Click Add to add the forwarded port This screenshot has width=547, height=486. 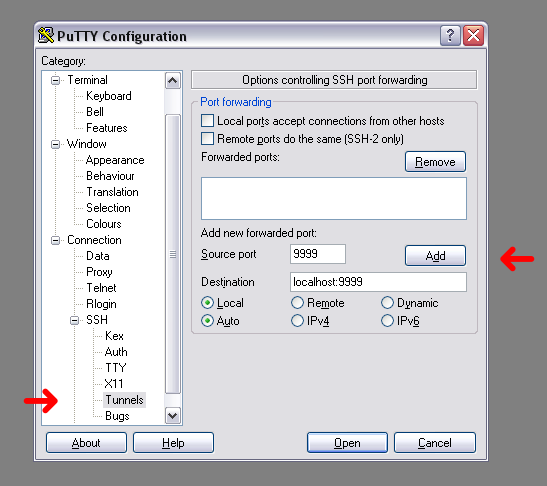coord(435,255)
